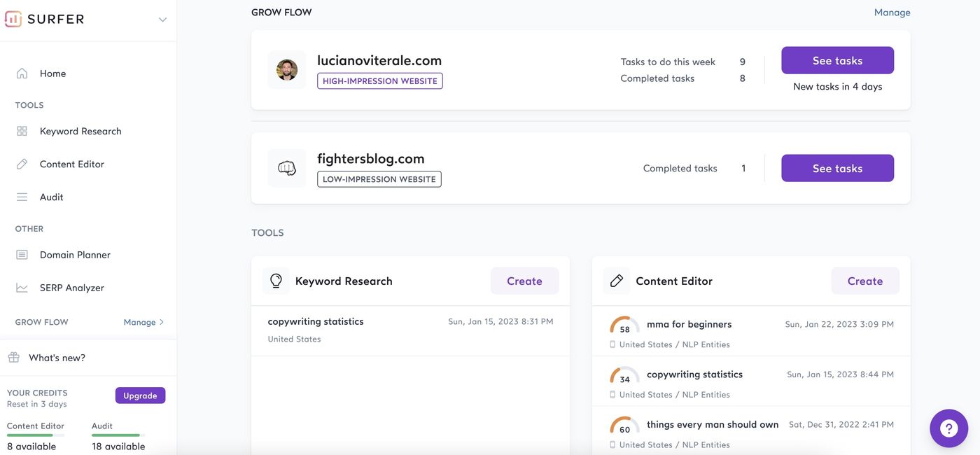Click the Upgrade button
Viewport: 980px width, 455px height.
(140, 395)
